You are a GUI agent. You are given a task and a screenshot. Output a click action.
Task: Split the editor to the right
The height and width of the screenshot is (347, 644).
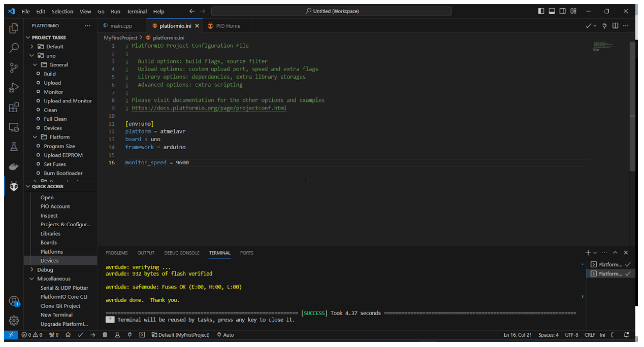(615, 26)
